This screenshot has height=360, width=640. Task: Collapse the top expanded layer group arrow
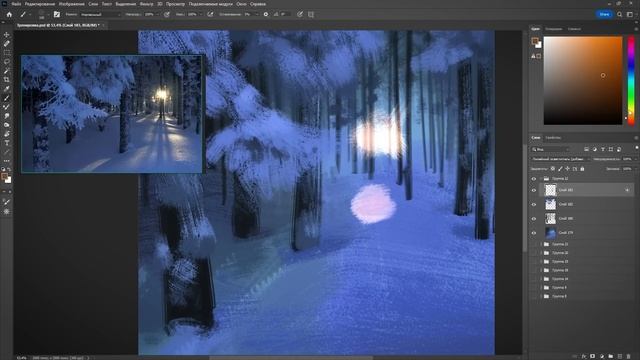(x=541, y=179)
